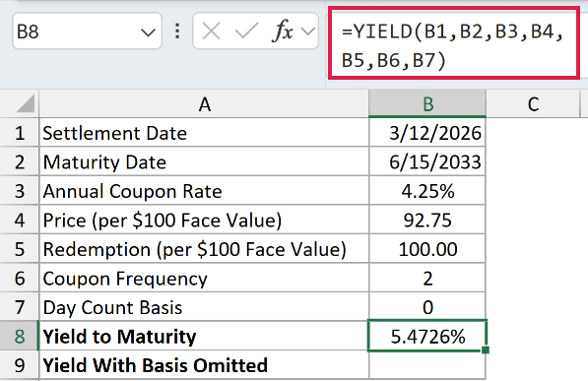Select cell containing 3/12/2026
The width and height of the screenshot is (588, 381).
427,133
